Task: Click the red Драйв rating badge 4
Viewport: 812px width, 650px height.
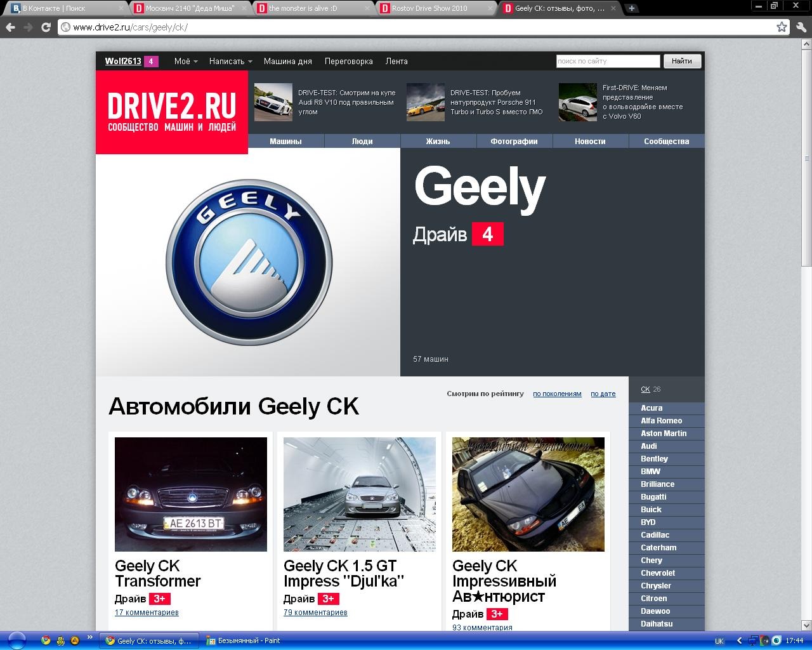Action: point(487,234)
